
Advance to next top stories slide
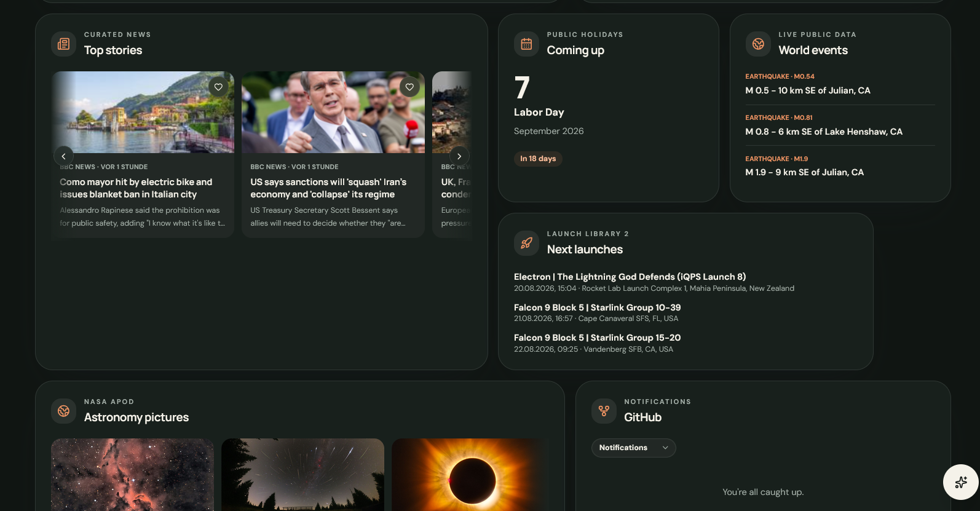(459, 156)
